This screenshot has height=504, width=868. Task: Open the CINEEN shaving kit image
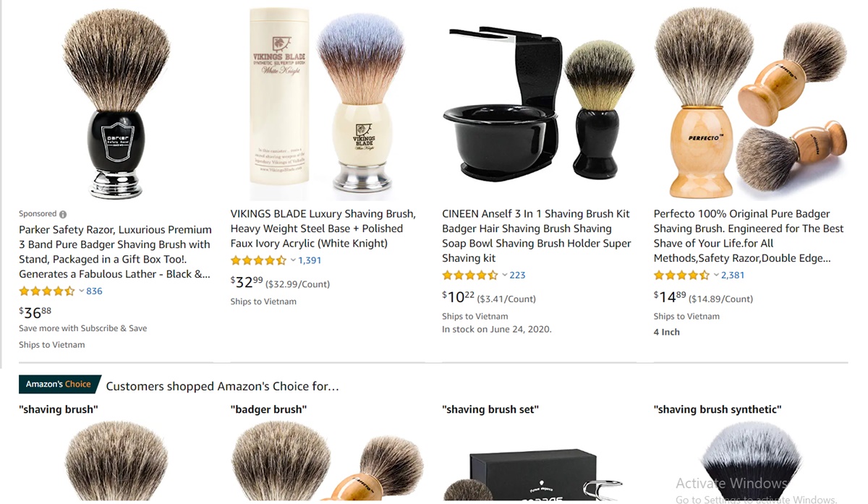[x=538, y=104]
